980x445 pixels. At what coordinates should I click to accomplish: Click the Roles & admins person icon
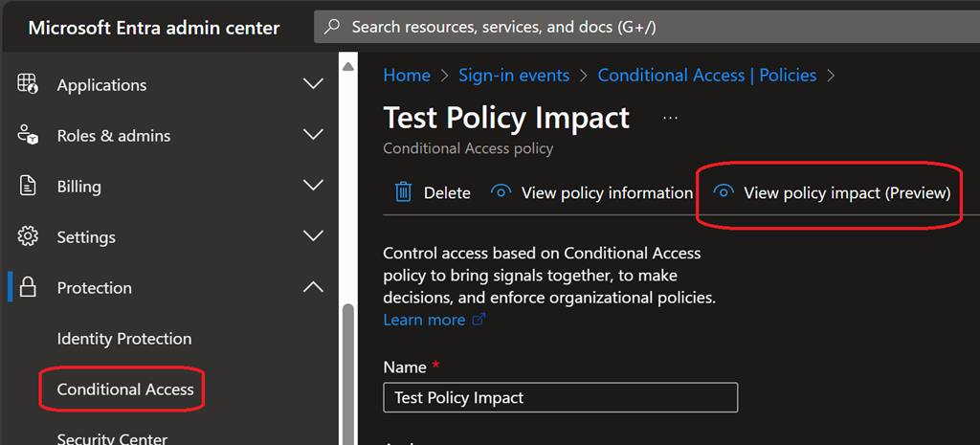28,135
